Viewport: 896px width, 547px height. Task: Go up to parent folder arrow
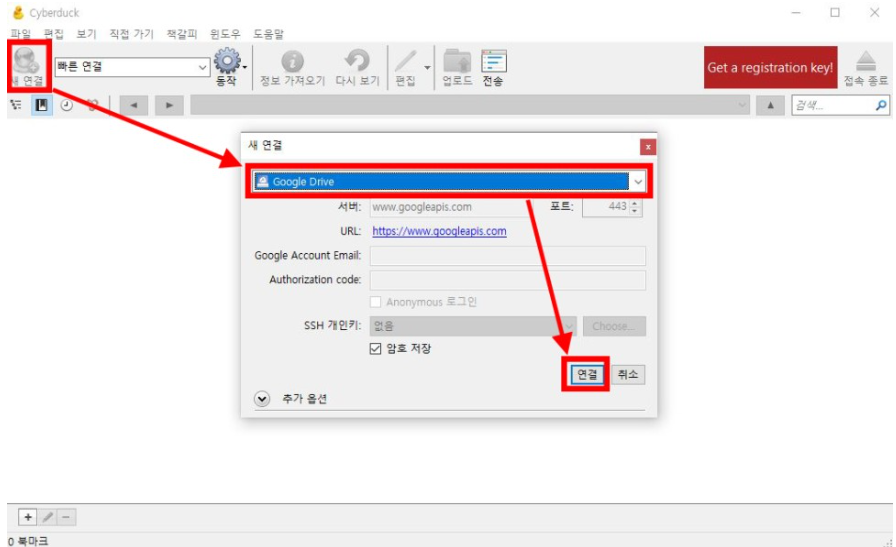[770, 105]
